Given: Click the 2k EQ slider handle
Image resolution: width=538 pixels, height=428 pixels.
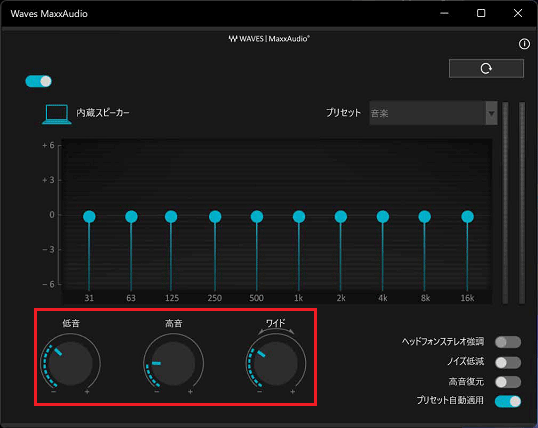Looking at the screenshot, I should 341,217.
